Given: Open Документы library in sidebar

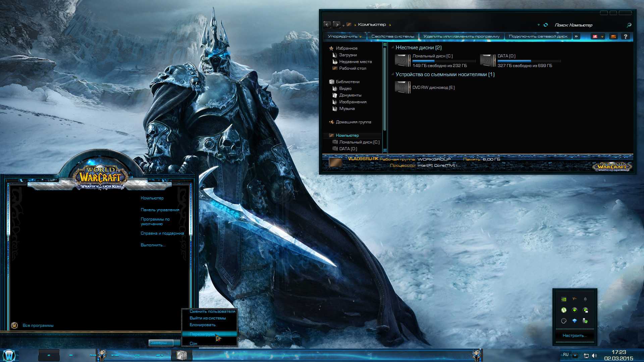Looking at the screenshot, I should [x=347, y=95].
